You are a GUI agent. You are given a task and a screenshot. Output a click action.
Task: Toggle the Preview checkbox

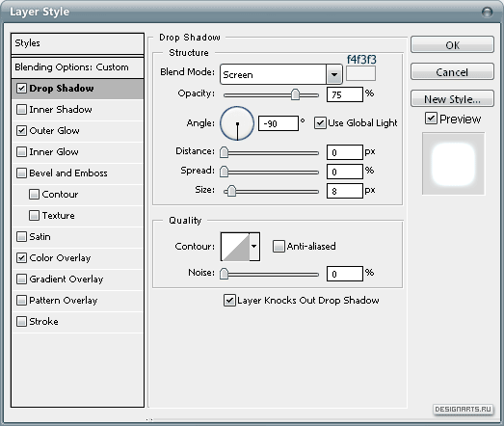click(431, 119)
